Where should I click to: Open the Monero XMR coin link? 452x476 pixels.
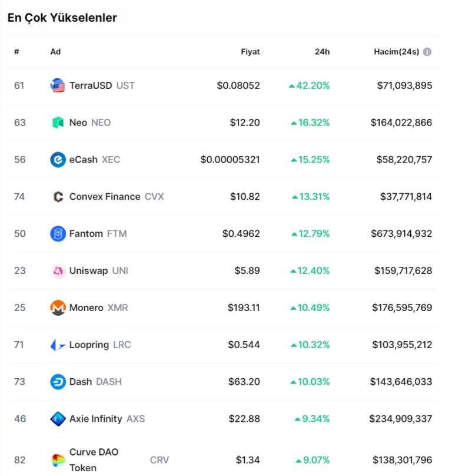98,308
